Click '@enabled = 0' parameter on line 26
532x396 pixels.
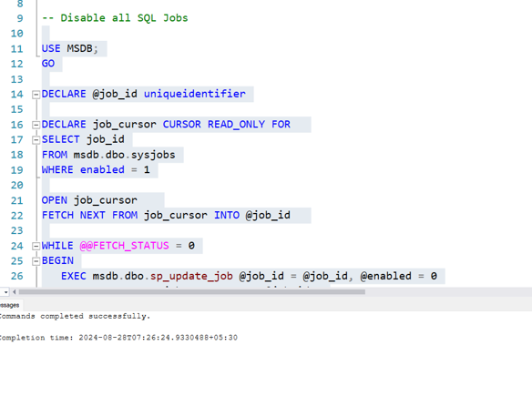(x=398, y=277)
